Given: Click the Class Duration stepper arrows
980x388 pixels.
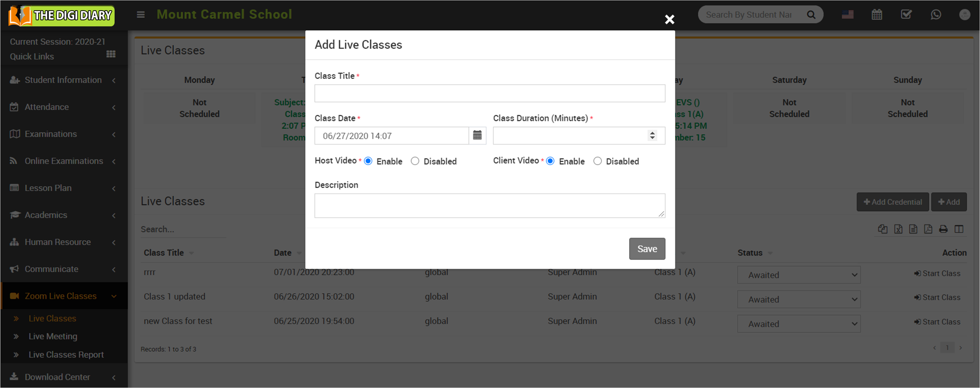Looking at the screenshot, I should click(x=652, y=135).
